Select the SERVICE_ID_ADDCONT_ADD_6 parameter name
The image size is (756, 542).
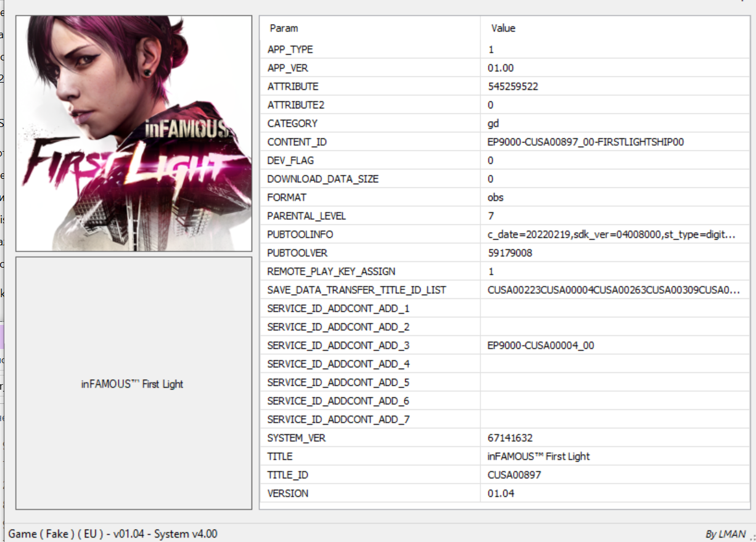339,401
